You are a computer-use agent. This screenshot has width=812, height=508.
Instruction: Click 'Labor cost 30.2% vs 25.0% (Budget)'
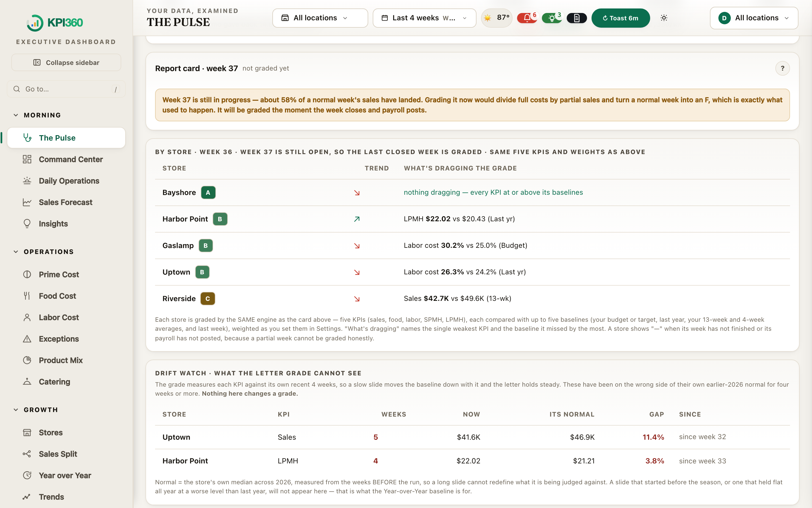point(465,246)
